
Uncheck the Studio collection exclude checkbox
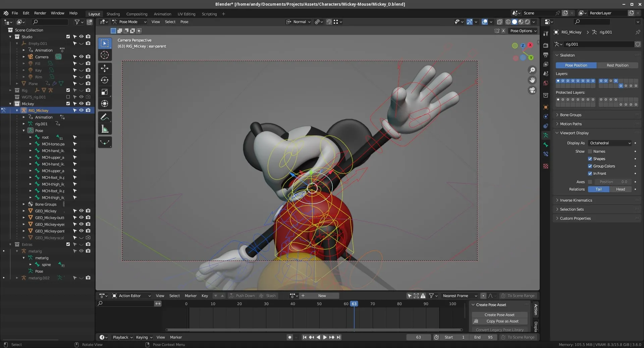point(68,37)
